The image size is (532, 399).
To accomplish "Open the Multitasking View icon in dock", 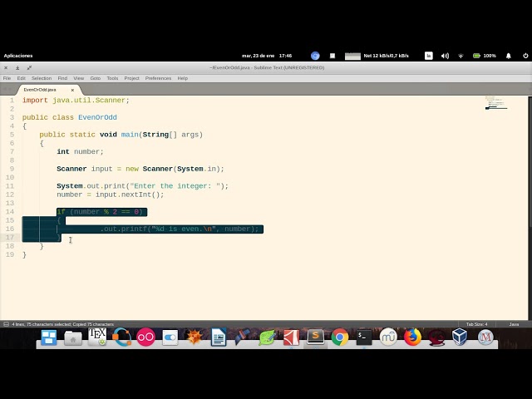I will click(x=49, y=337).
